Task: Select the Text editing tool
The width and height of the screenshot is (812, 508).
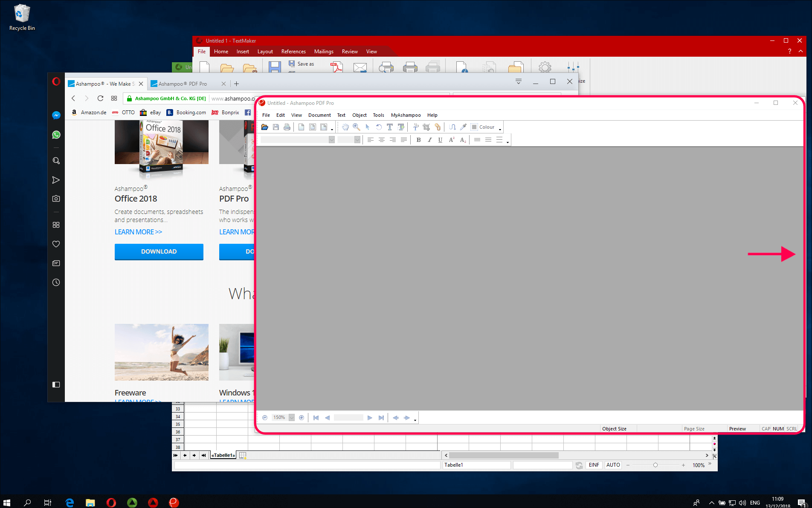Action: click(x=389, y=127)
